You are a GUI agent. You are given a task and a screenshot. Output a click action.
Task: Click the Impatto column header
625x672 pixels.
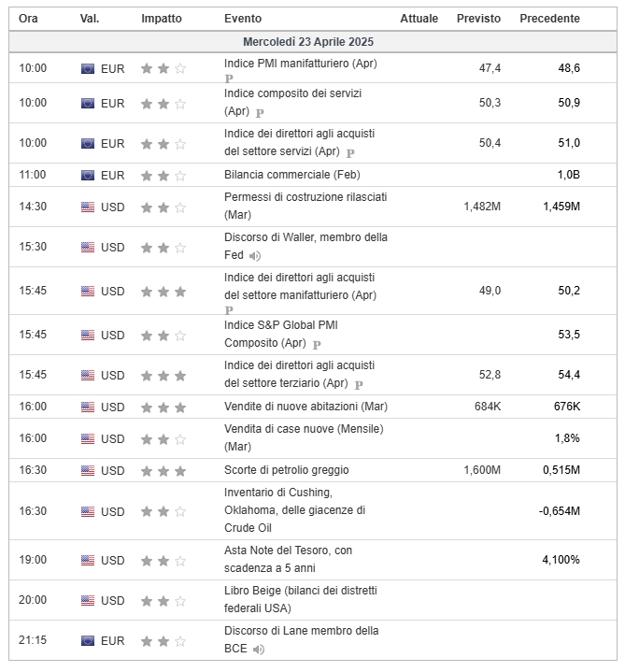tap(162, 19)
